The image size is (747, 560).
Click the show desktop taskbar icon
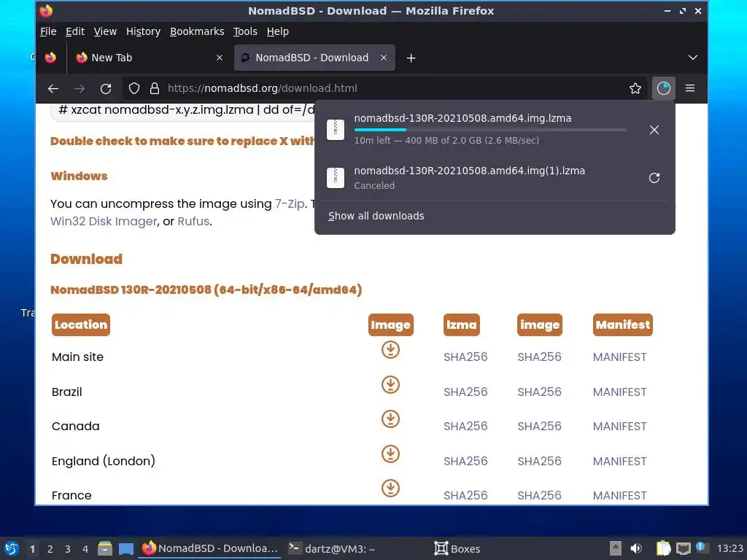[x=126, y=548]
